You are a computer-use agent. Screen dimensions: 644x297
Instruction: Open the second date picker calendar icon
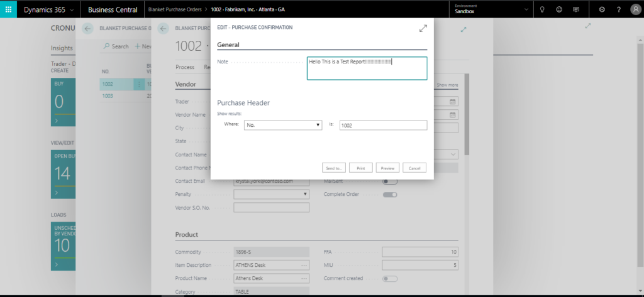(453, 115)
